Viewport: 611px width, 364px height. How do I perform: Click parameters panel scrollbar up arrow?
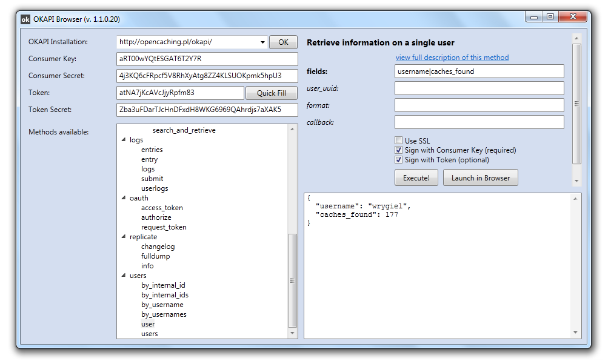click(x=576, y=39)
